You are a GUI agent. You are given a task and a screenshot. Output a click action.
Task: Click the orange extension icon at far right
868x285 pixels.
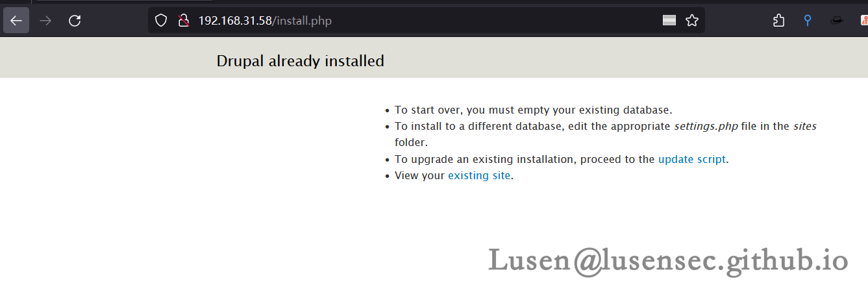864,21
